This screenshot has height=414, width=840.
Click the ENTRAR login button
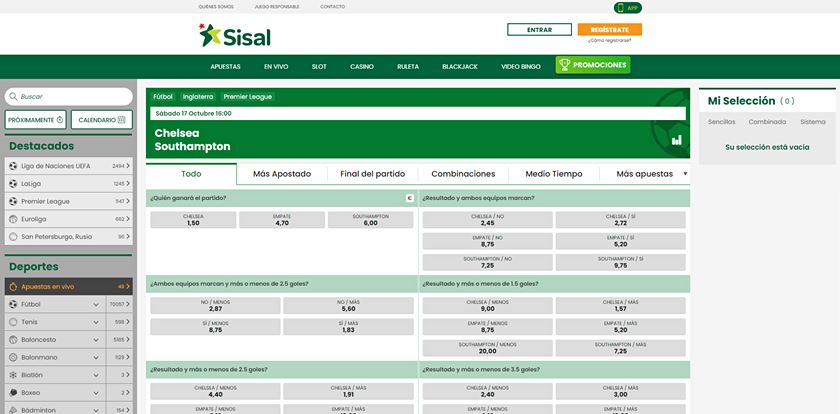[x=539, y=30]
